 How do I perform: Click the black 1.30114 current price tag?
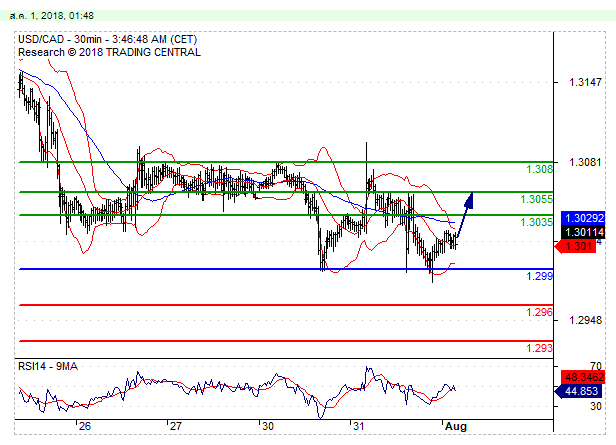[583, 232]
